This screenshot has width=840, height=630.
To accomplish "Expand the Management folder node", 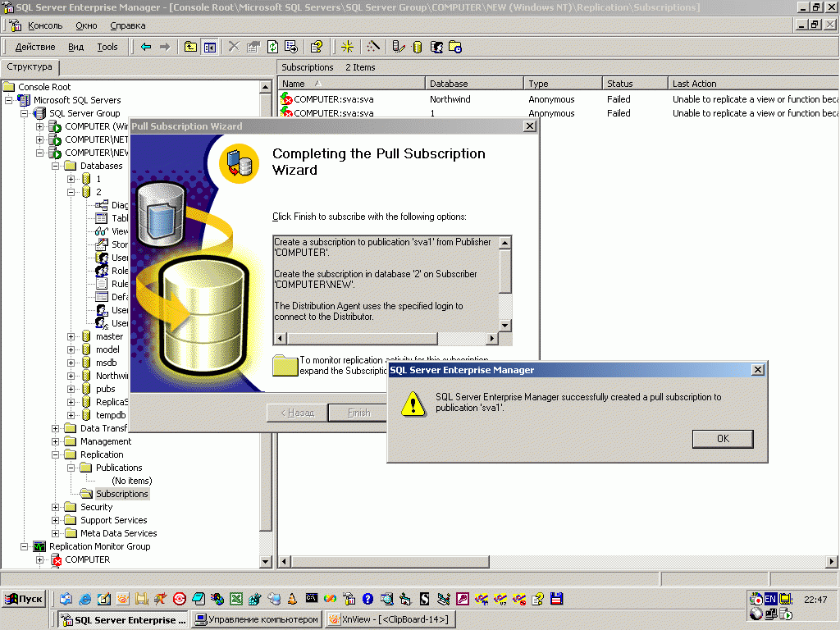I will pyautogui.click(x=55, y=441).
